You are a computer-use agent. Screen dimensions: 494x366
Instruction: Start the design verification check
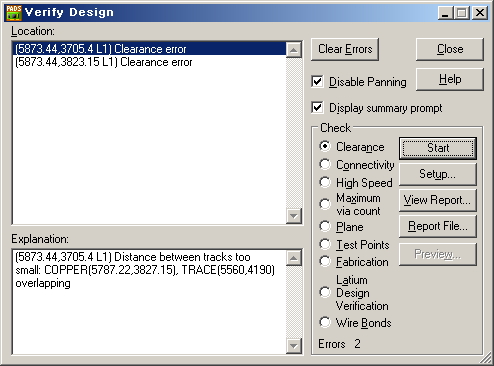(438, 148)
